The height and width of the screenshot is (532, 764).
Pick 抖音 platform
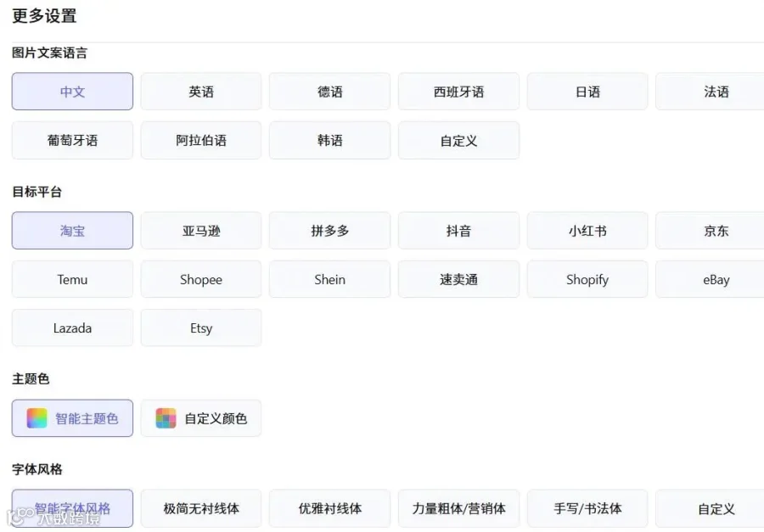[458, 231]
